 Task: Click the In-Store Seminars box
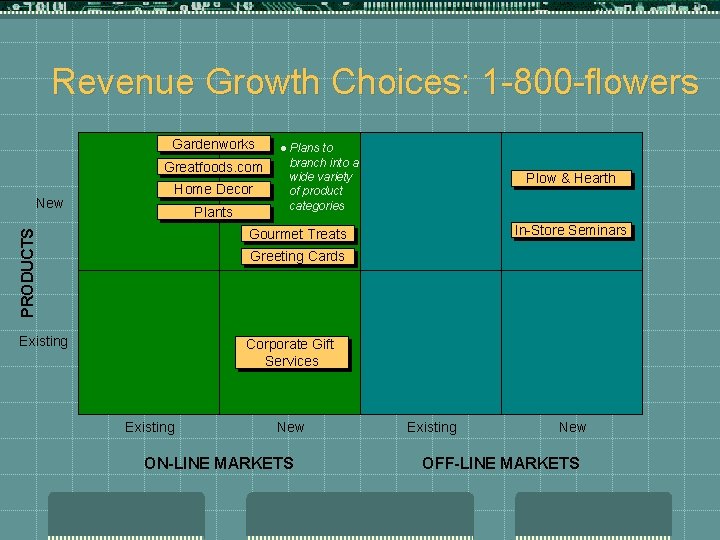571,230
